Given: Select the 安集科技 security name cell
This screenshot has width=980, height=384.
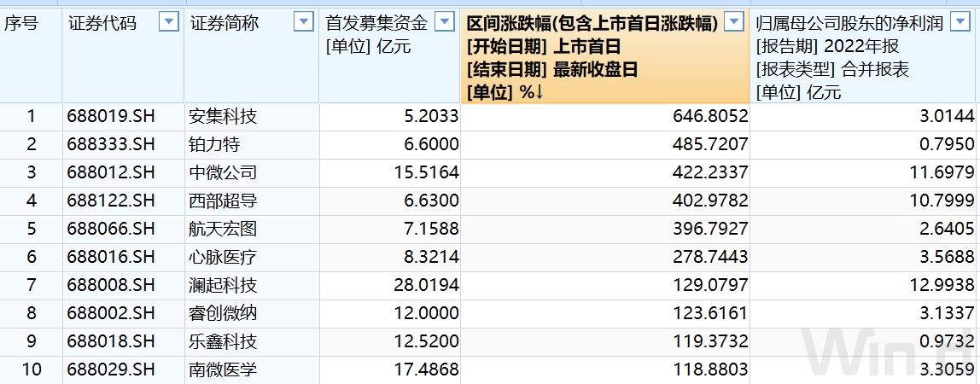Looking at the screenshot, I should pos(223,117).
